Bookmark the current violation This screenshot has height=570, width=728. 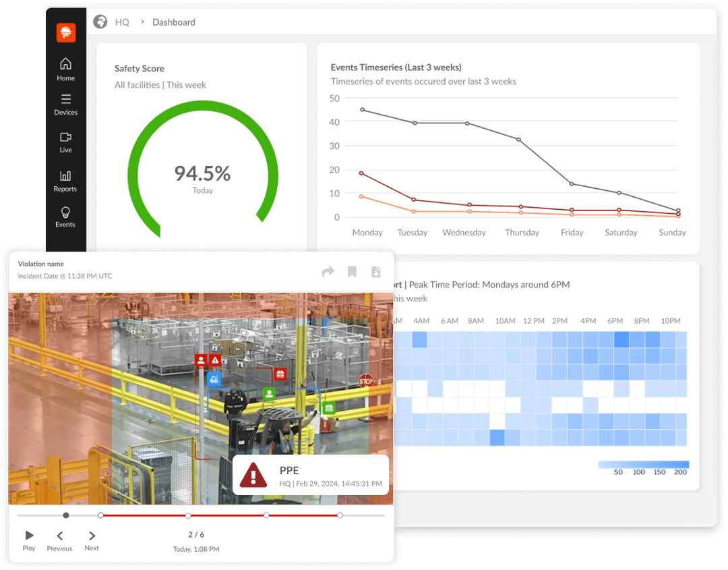tap(352, 272)
